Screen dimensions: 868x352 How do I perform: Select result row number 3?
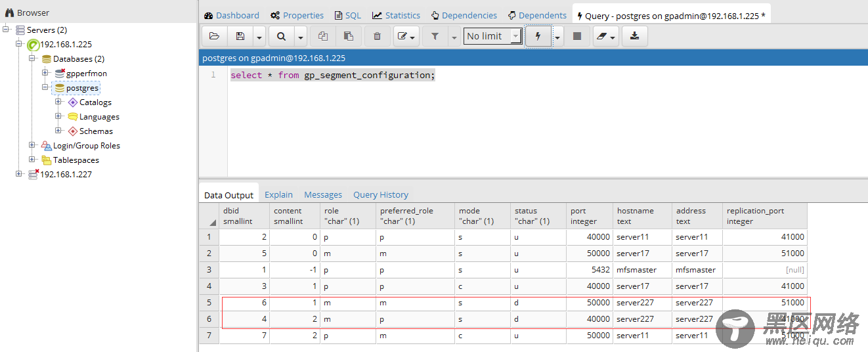(209, 270)
